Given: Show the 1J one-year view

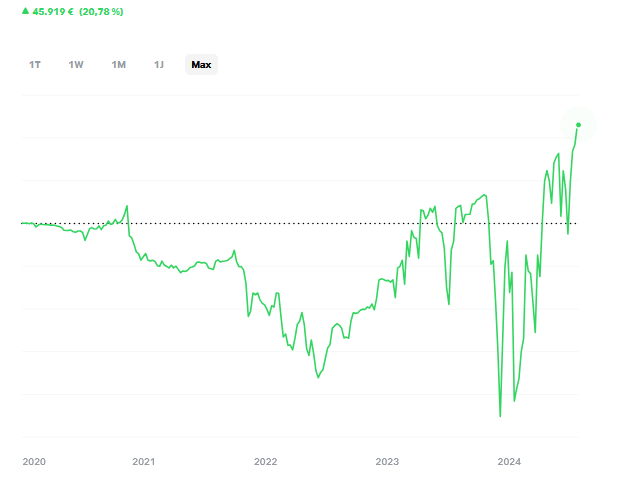Looking at the screenshot, I should (x=159, y=65).
